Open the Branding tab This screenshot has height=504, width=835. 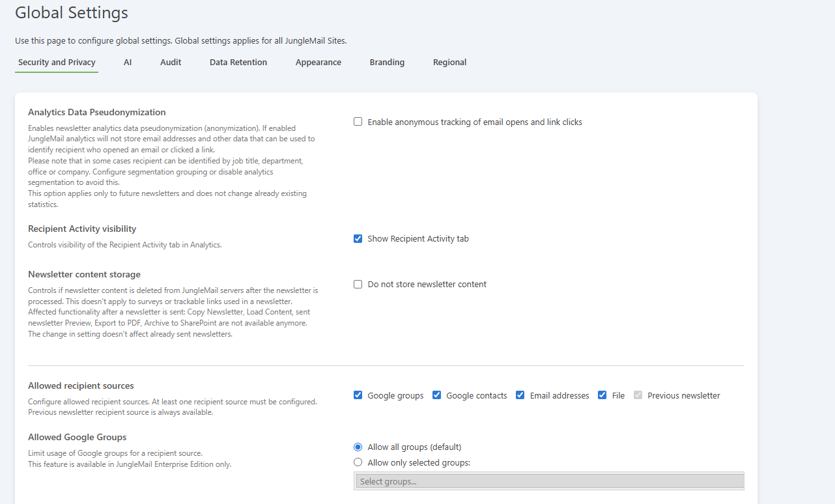pos(387,63)
